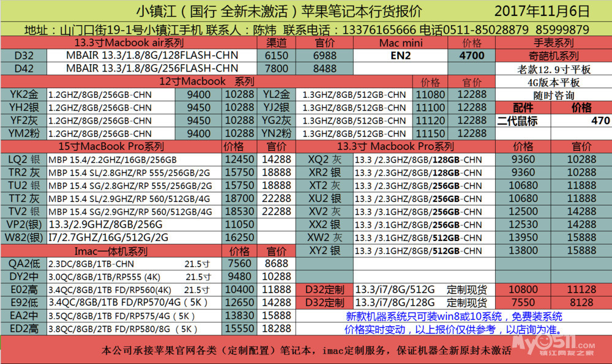Viewport: 612px width, 364px height.
Task: Click the YJ2银 model cell
Action: click(277, 107)
